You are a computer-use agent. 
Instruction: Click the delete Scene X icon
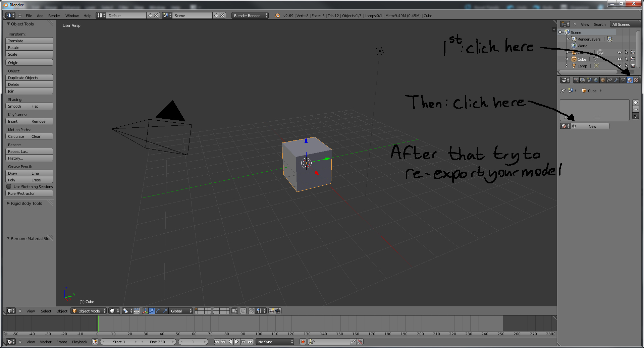click(x=222, y=15)
